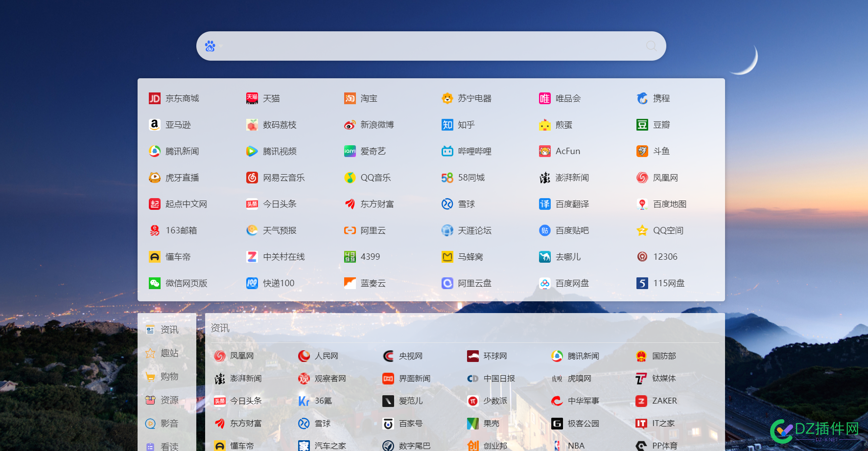The image size is (868, 451).
Task: Click the AcFun icon
Action: pyautogui.click(x=545, y=151)
